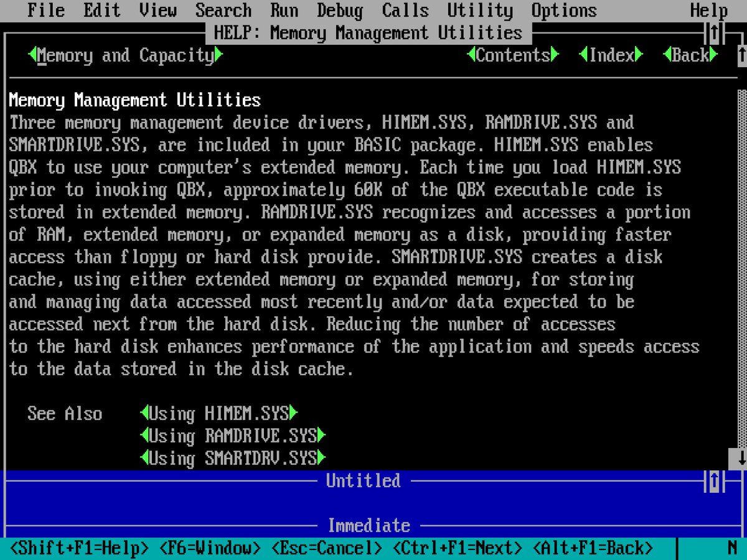Open the help Index
The width and height of the screenshot is (747, 560).
(611, 55)
